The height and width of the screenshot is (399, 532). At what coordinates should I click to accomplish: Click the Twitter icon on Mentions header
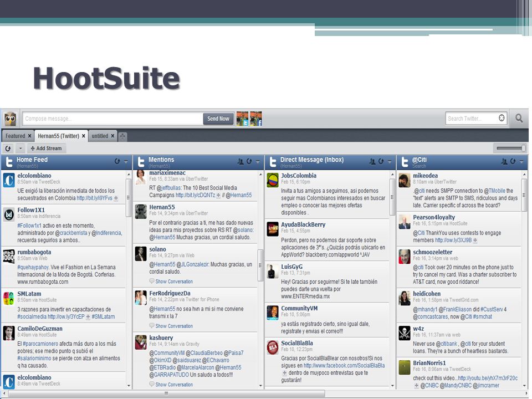[x=141, y=162]
